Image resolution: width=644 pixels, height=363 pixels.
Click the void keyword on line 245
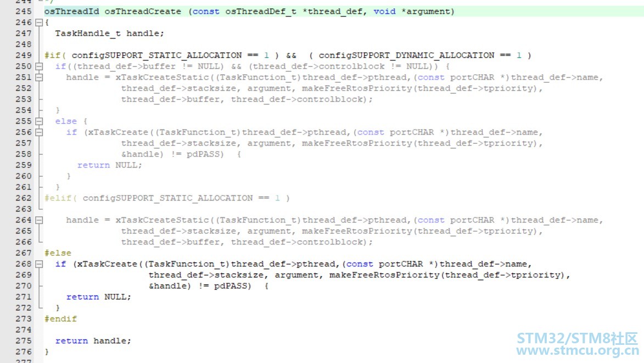384,12
